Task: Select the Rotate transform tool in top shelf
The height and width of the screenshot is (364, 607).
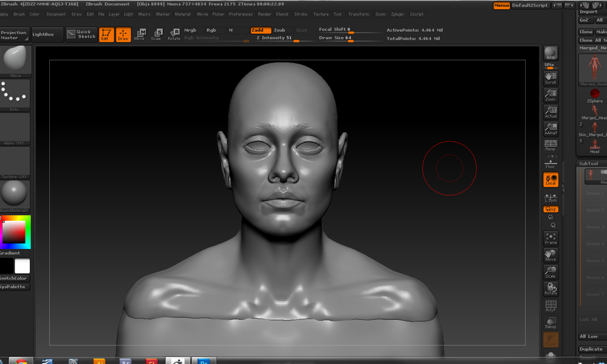Action: coord(174,34)
